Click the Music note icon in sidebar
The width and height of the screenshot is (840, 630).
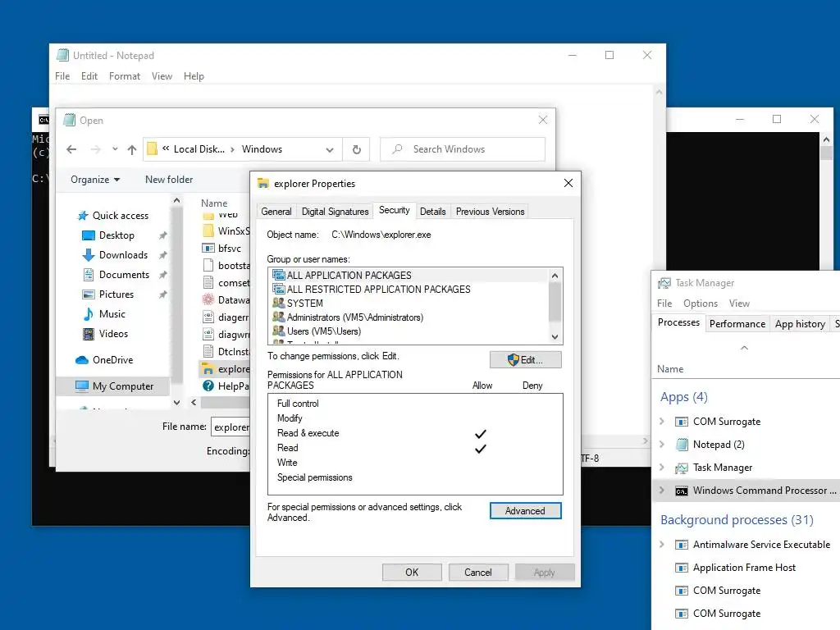89,314
